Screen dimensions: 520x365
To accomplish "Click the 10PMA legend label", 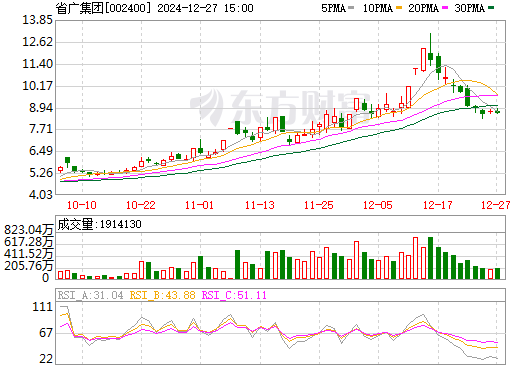I will tap(378, 8).
